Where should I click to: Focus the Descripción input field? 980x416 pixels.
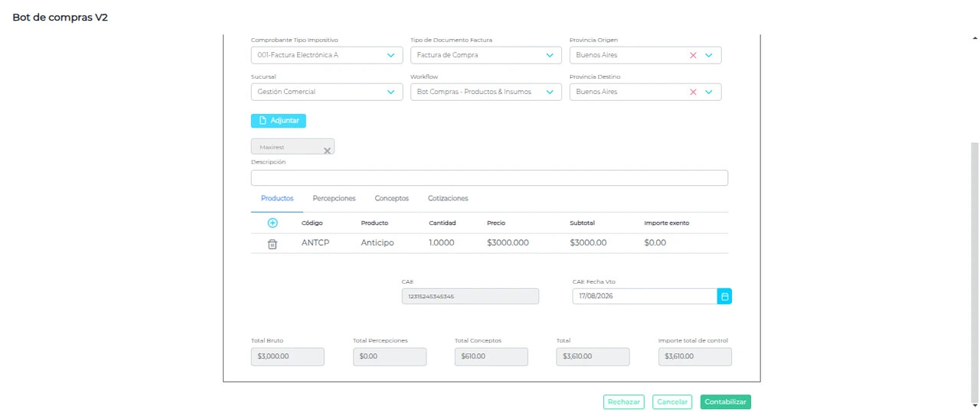pos(489,177)
